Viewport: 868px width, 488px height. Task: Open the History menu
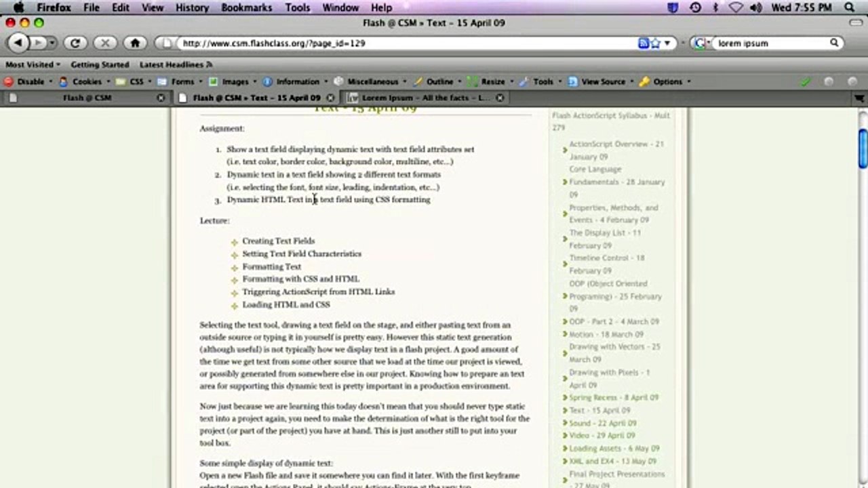(x=193, y=7)
